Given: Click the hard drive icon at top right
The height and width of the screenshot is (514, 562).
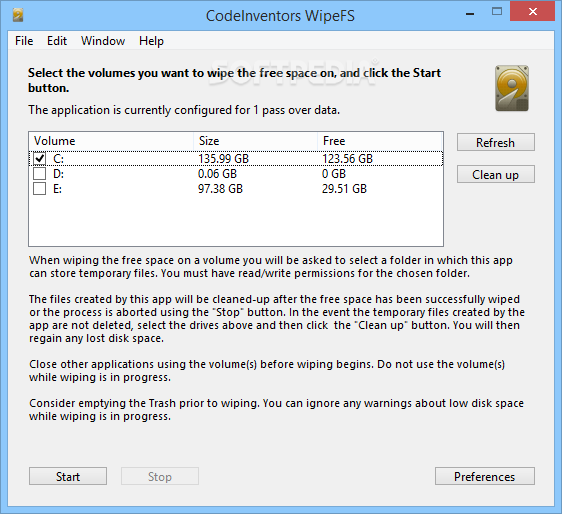Looking at the screenshot, I should [512, 88].
